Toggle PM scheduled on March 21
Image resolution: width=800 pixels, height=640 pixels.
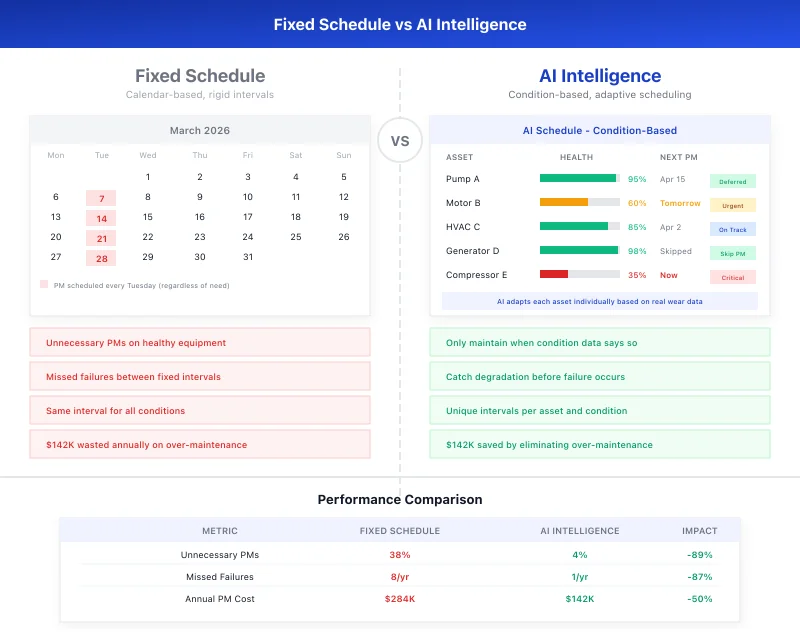(100, 238)
